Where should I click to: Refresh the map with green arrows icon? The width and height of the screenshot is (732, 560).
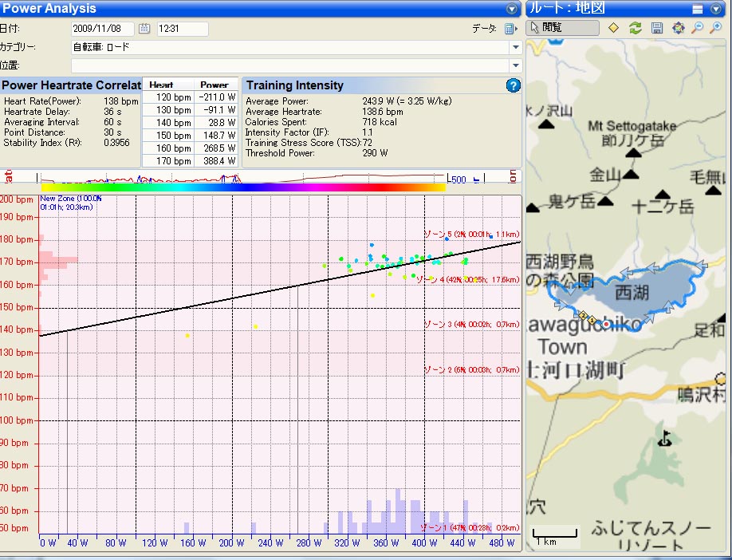click(x=636, y=28)
